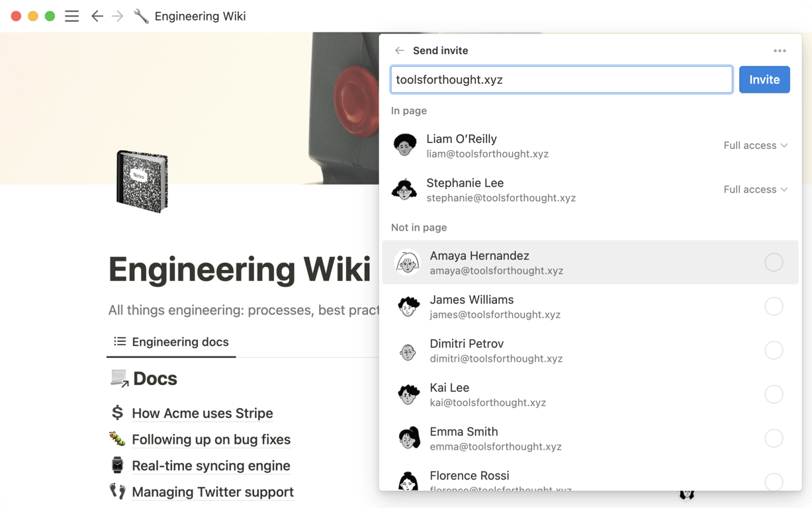
Task: Switch to the Engineering docs tab
Action: coord(171,342)
